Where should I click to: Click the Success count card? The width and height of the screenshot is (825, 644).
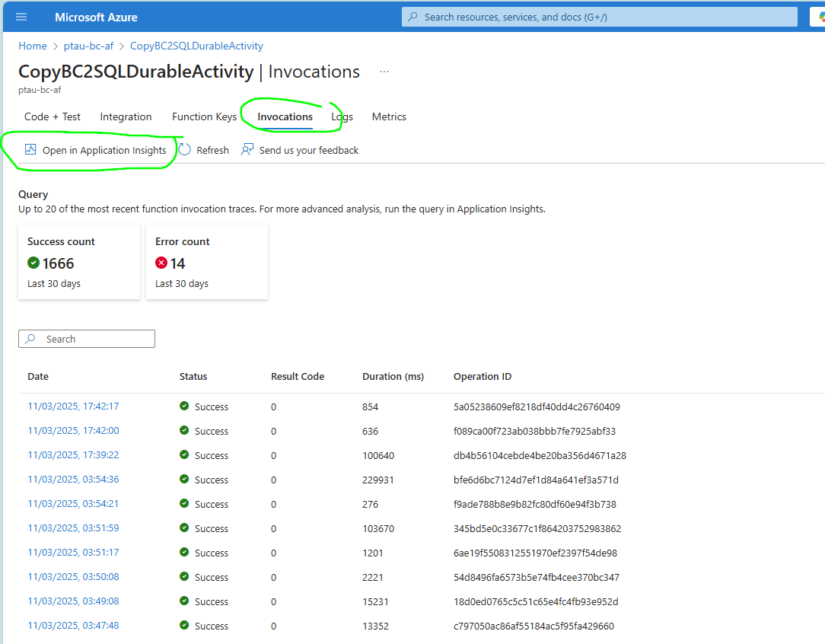click(x=79, y=262)
